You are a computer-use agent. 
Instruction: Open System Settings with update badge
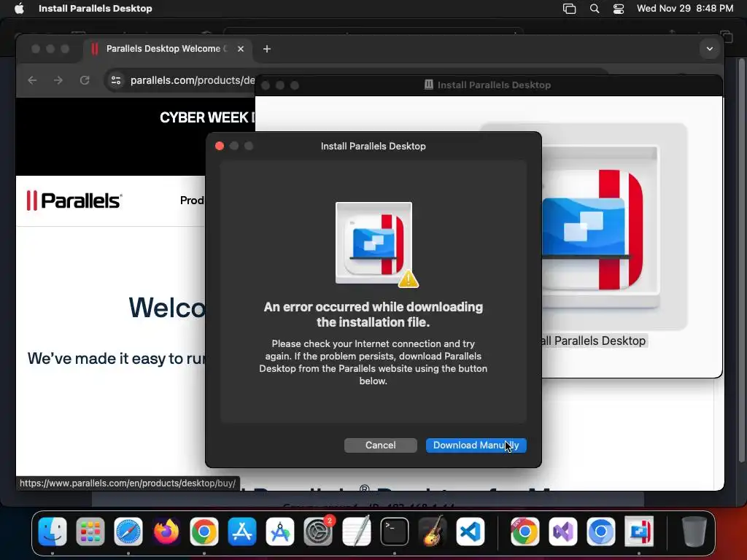point(318,532)
